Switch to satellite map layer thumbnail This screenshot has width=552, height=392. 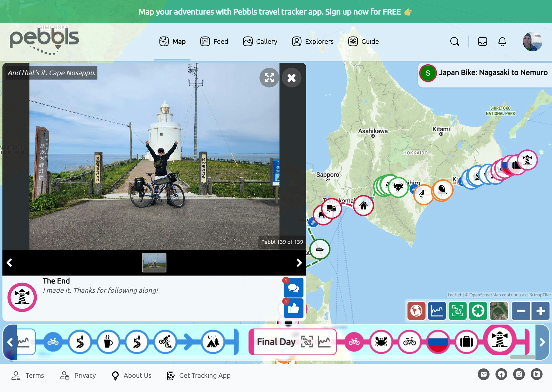(499, 311)
